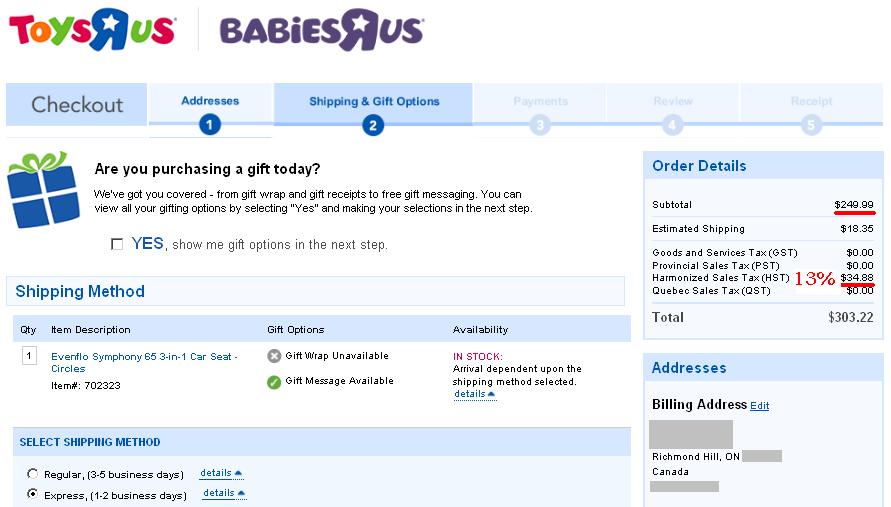Viewport: 891px width, 507px height.
Task: Select Regular 3-5 business days shipping
Action: click(33, 473)
